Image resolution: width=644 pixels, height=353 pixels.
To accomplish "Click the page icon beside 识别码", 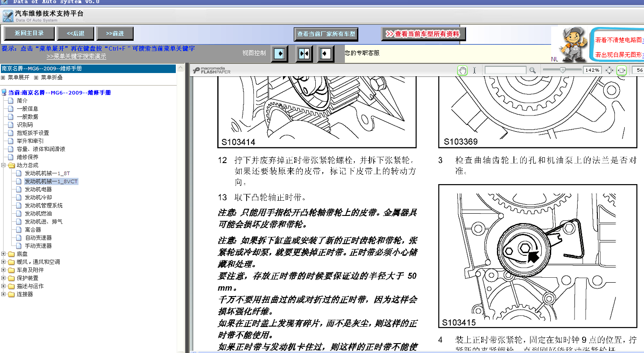I will coord(12,125).
